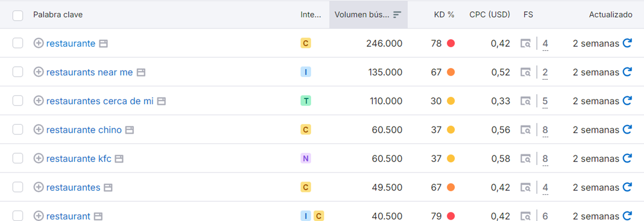
Task: Expand SERP features count for restaurants near me
Action: 545,73
